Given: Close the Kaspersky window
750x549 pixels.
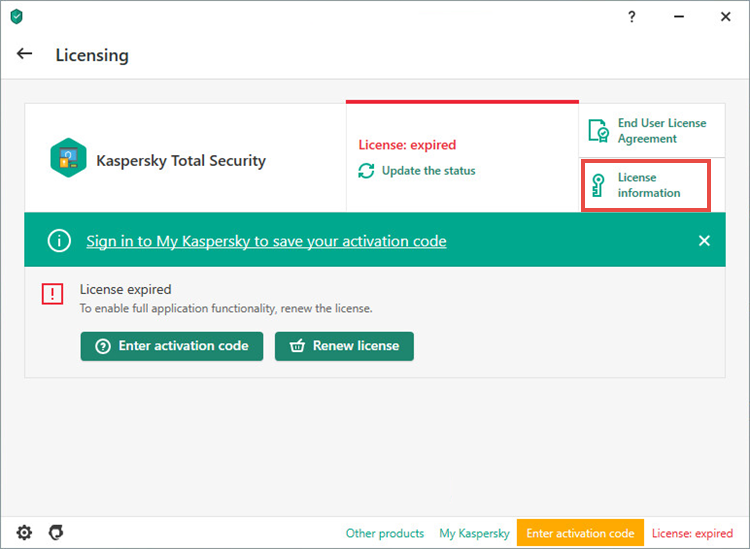Looking at the screenshot, I should click(726, 17).
